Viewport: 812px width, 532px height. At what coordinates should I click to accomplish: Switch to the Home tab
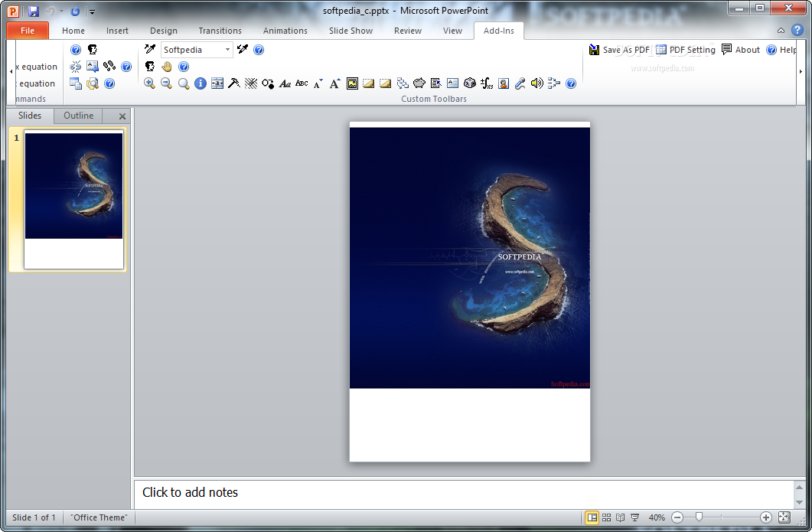pos(73,31)
